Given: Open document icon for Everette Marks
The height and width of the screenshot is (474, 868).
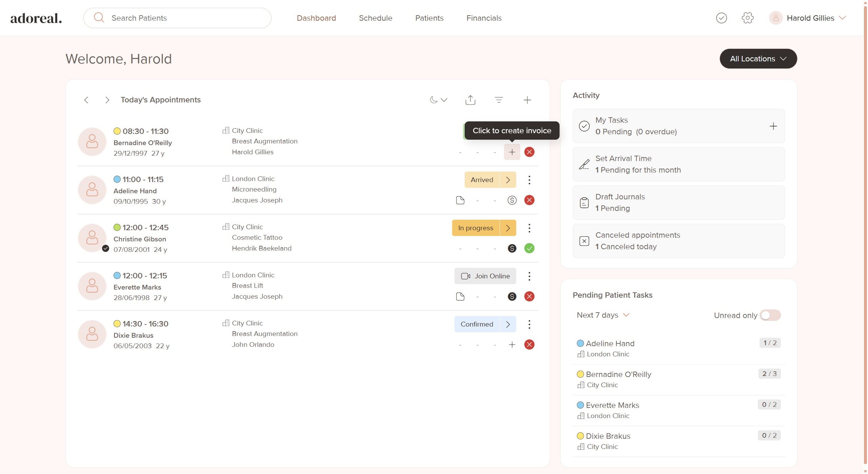Looking at the screenshot, I should (x=460, y=297).
